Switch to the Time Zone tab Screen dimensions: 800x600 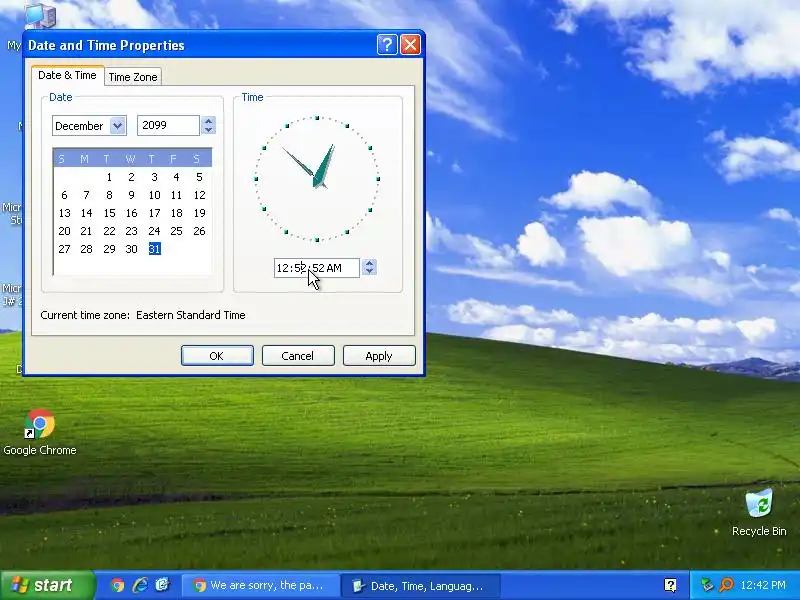[133, 77]
